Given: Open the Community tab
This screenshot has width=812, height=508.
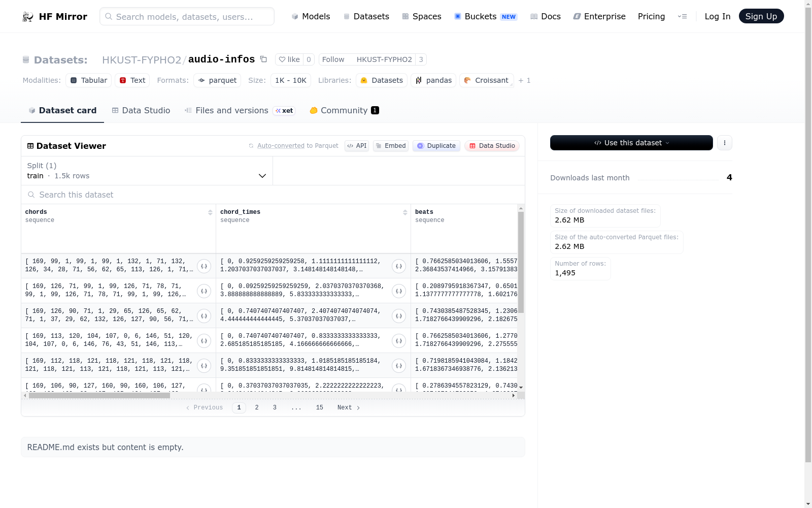Looking at the screenshot, I should coord(345,110).
